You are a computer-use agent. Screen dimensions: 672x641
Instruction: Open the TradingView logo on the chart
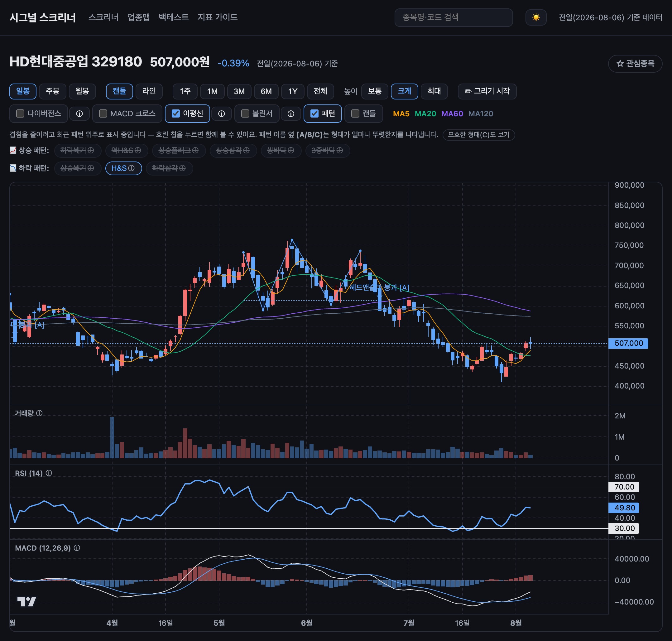click(26, 601)
